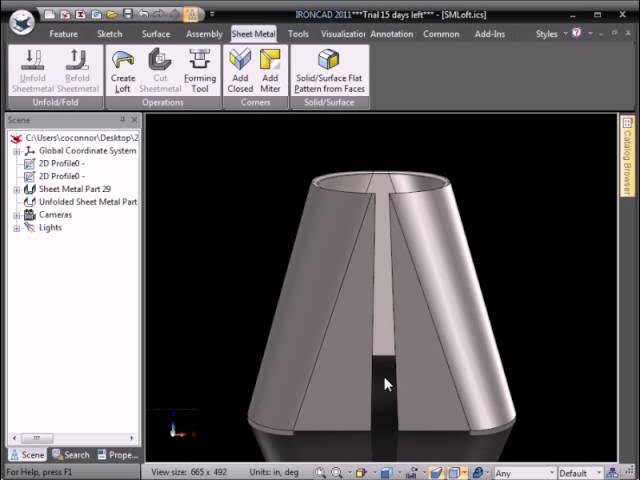640x480 pixels.
Task: Click the New scene icon in quick access toolbar
Action: 49,15
